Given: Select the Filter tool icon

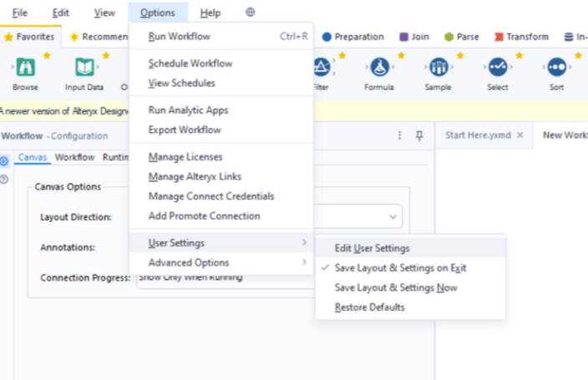Looking at the screenshot, I should tap(322, 68).
